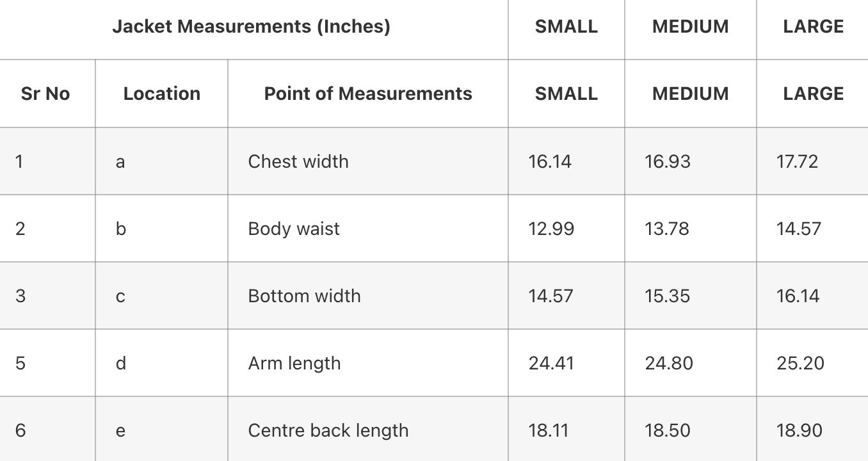Click the "Bottom width" cell
This screenshot has height=461, width=868.
tap(304, 296)
